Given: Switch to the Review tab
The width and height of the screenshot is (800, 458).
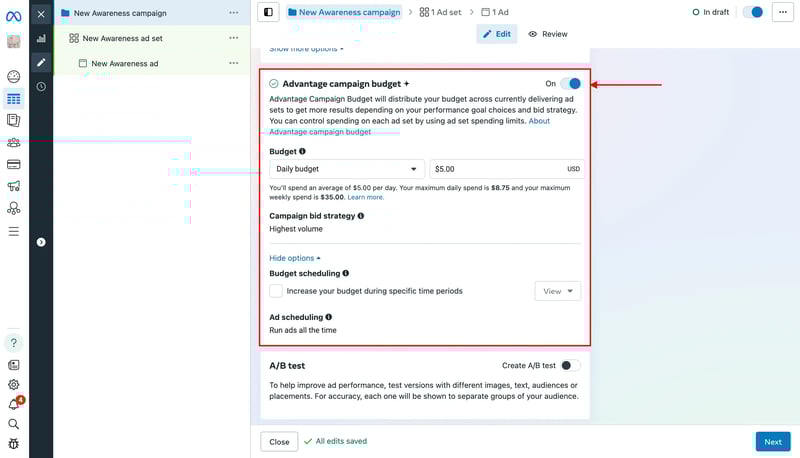Looking at the screenshot, I should pyautogui.click(x=548, y=34).
